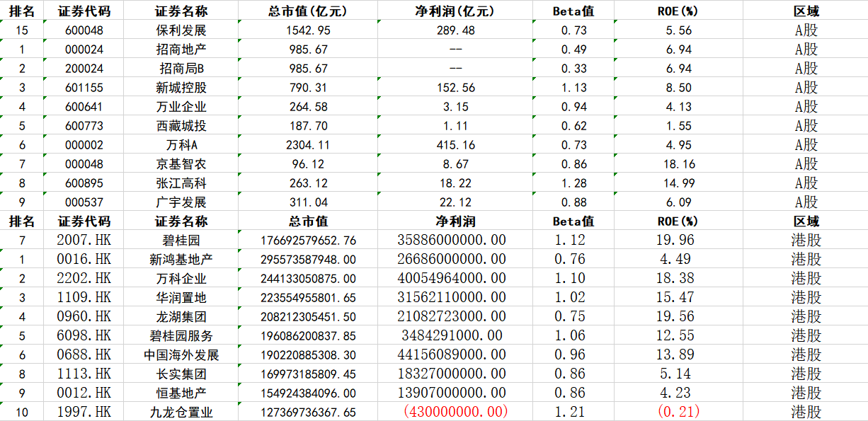Select the 龙湖集团 cell
868x421 pixels.
click(x=181, y=317)
